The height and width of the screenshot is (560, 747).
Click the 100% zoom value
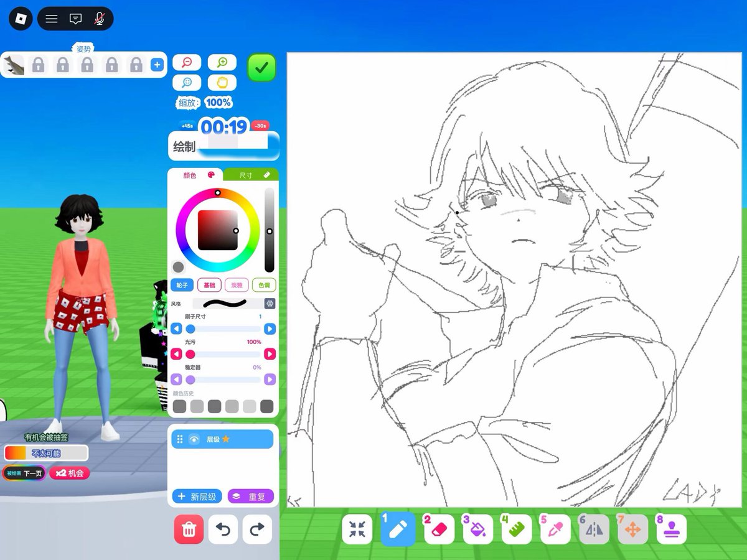coord(218,103)
